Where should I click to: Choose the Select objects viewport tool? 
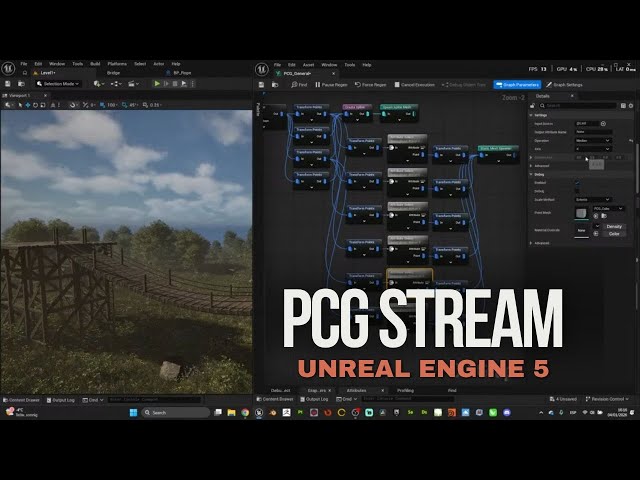(x=20, y=105)
